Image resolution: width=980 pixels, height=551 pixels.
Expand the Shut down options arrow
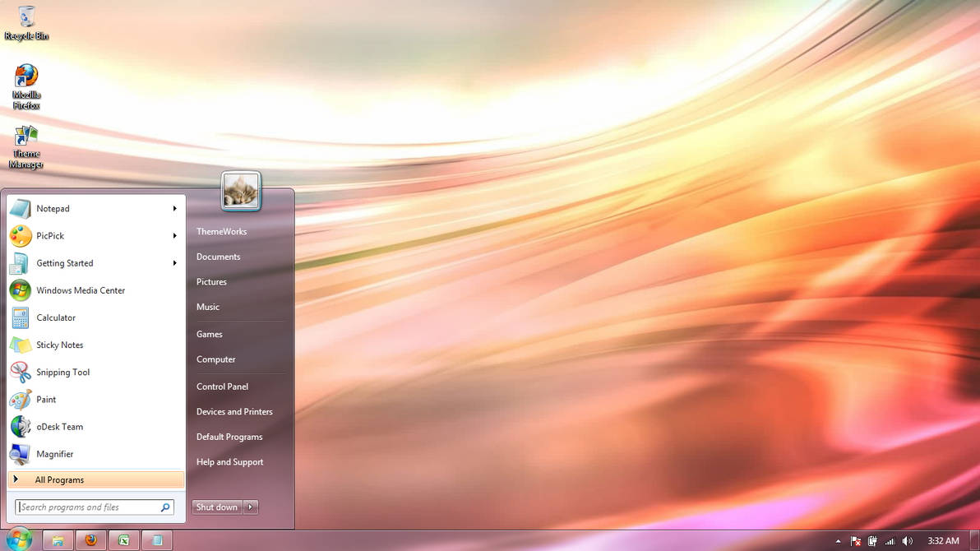(251, 507)
